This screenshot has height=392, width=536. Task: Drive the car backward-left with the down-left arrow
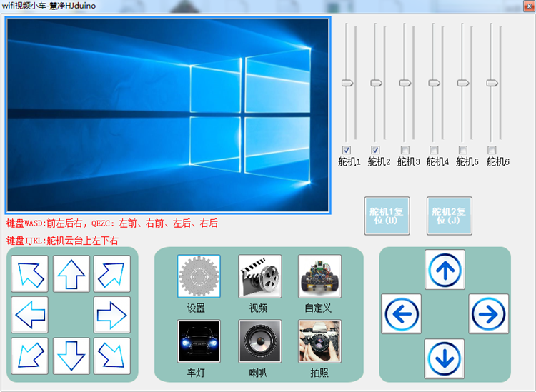point(30,356)
